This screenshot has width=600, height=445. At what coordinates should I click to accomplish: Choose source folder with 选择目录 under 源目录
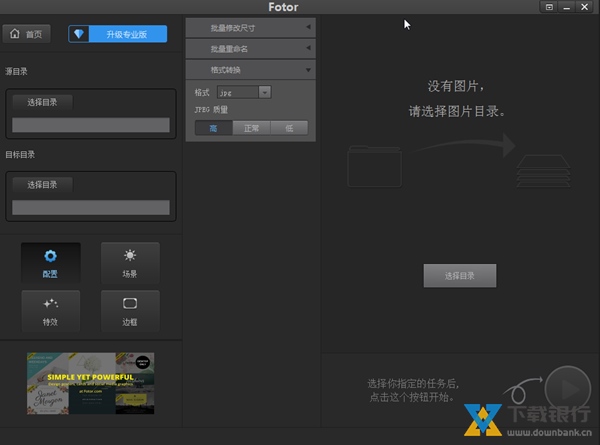coord(42,102)
